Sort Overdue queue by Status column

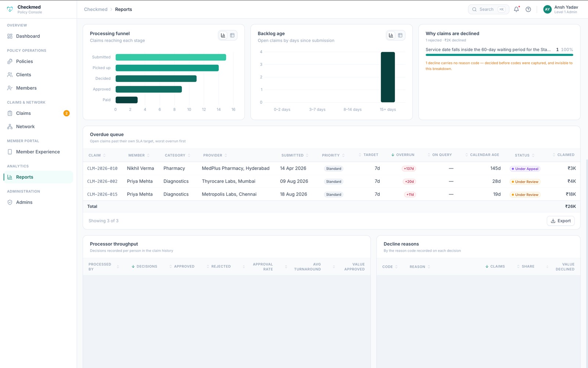pyautogui.click(x=525, y=155)
